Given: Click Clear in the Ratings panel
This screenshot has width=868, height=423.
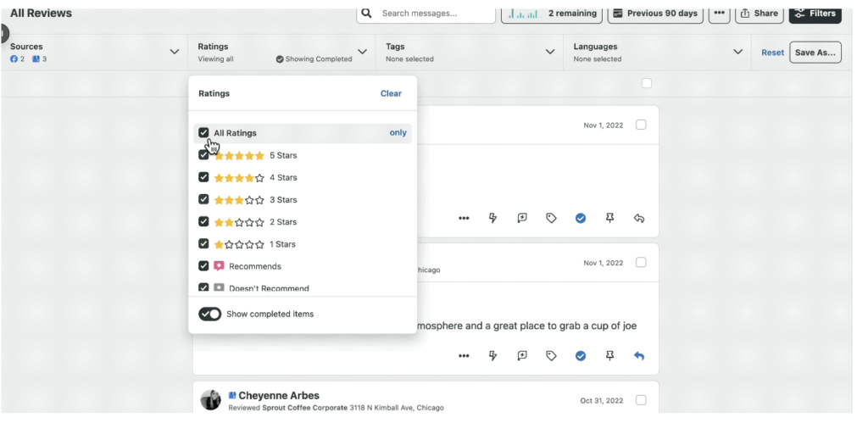Looking at the screenshot, I should pyautogui.click(x=391, y=93).
